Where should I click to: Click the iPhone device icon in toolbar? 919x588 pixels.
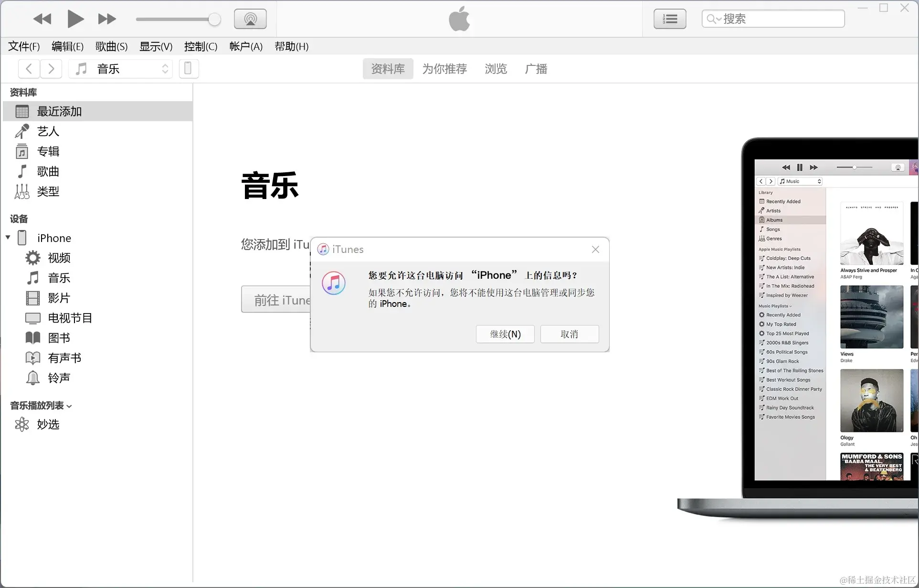click(189, 69)
